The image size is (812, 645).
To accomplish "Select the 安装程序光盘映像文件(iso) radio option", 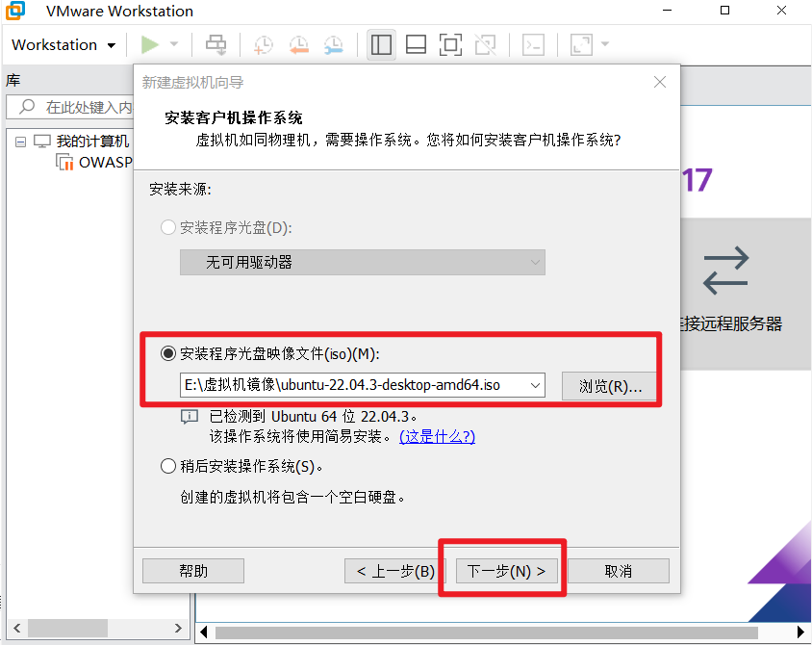I will click(167, 354).
